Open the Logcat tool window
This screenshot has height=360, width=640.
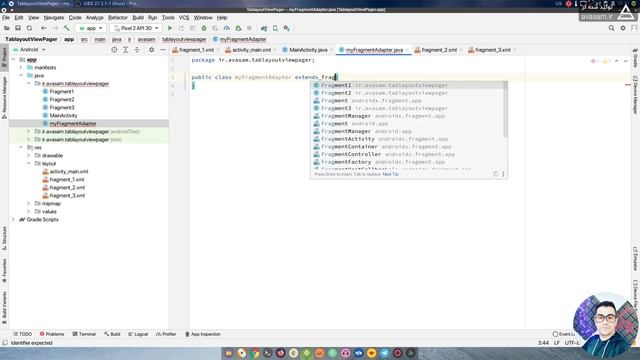click(138, 334)
